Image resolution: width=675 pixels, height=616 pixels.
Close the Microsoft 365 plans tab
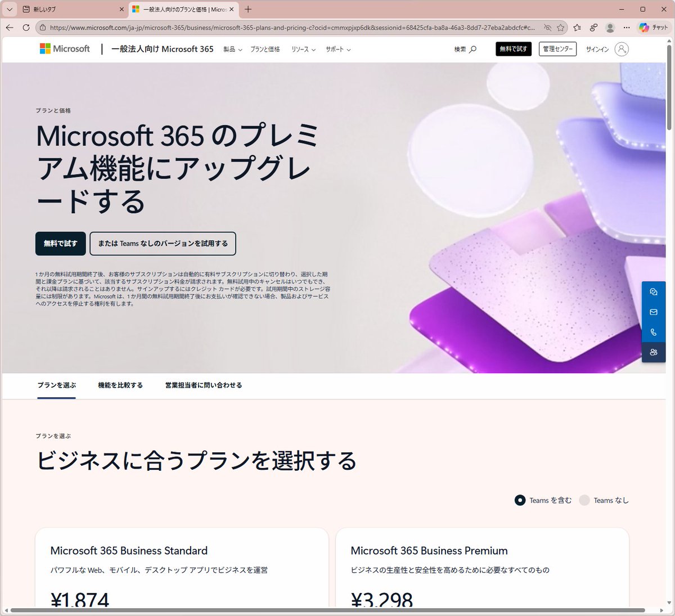point(231,10)
